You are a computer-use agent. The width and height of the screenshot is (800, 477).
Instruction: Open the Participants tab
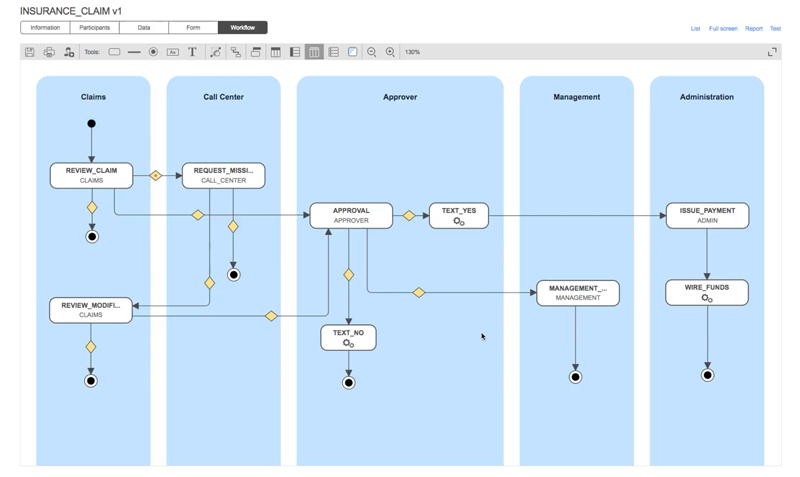(x=94, y=28)
